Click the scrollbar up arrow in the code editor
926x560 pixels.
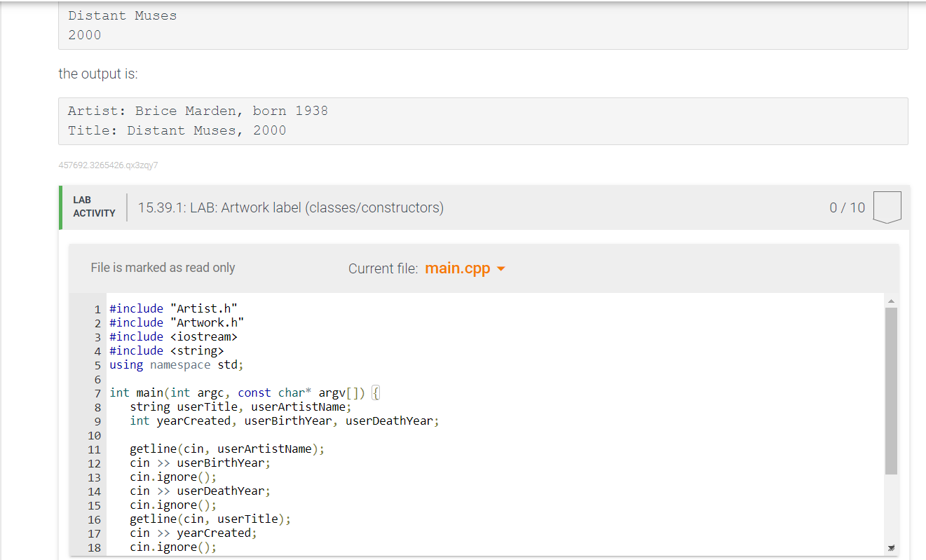click(891, 300)
